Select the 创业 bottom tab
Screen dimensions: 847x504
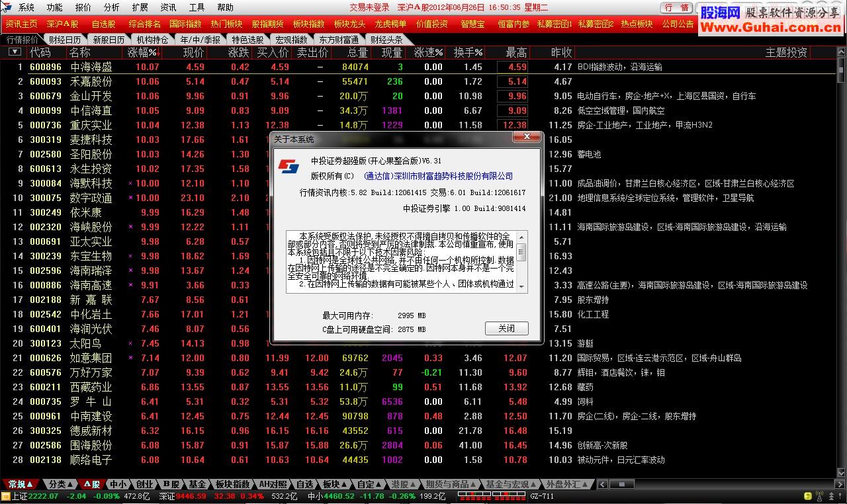(145, 484)
